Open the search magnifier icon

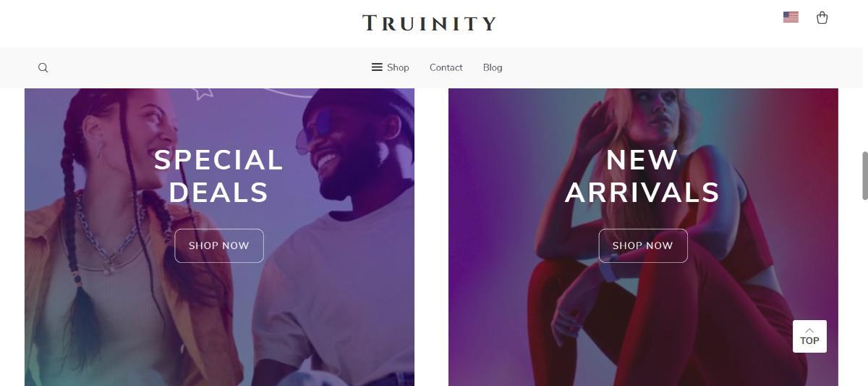[x=43, y=67]
